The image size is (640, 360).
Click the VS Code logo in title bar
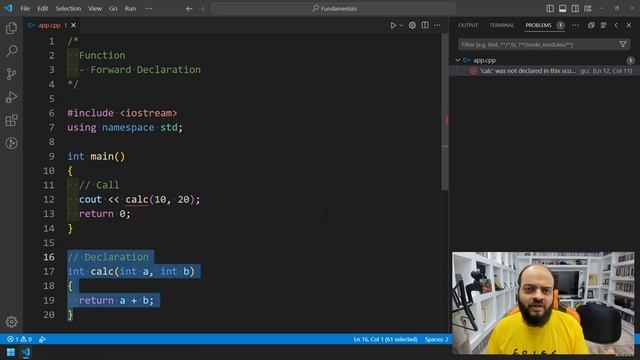[8, 8]
